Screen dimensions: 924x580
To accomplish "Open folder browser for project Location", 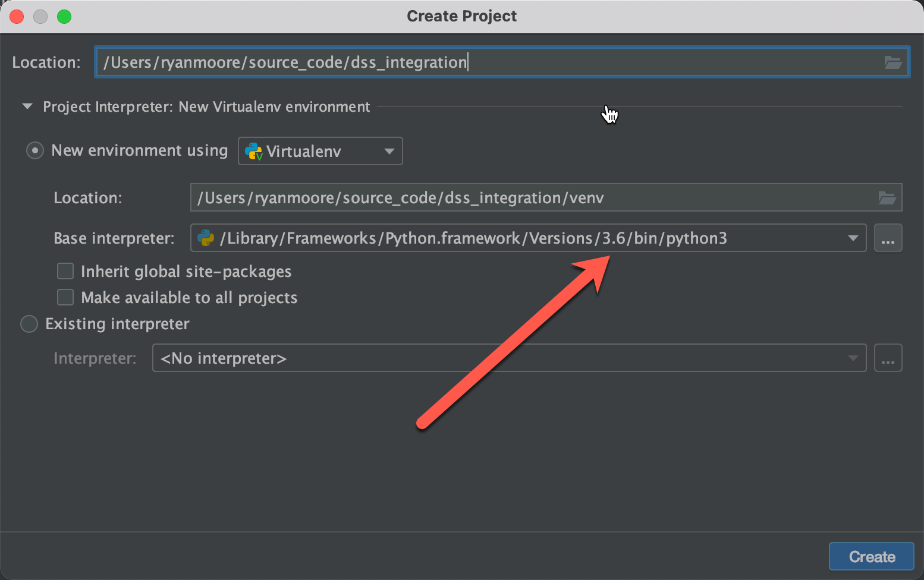I will point(892,62).
